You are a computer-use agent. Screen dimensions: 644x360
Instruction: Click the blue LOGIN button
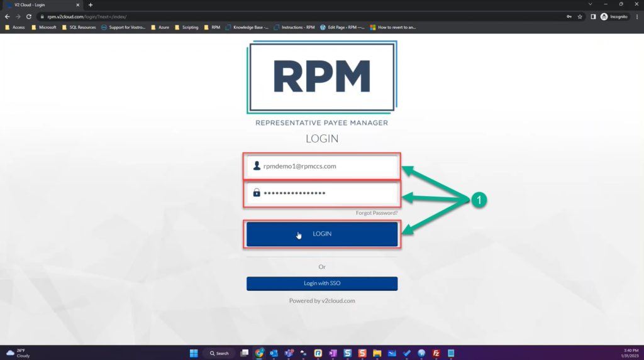point(322,234)
